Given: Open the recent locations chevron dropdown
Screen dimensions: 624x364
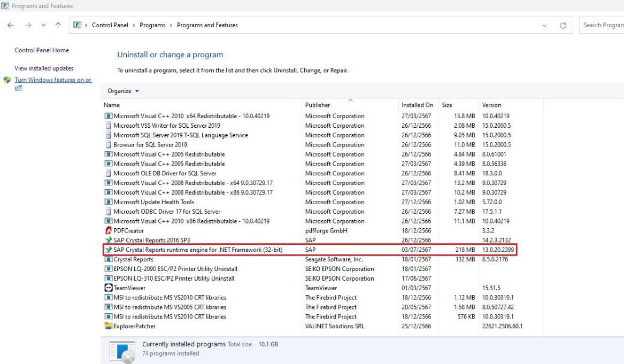Looking at the screenshot, I should click(42, 25).
